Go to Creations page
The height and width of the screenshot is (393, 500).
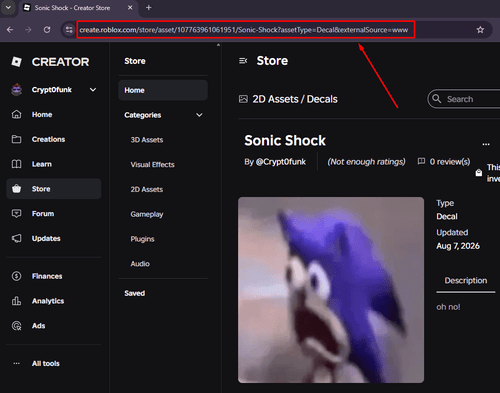48,139
